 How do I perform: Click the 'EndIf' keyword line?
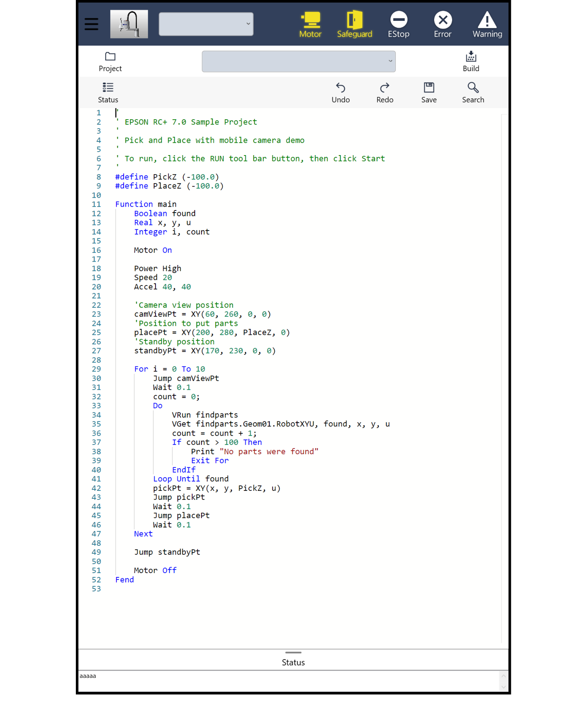[x=184, y=470]
